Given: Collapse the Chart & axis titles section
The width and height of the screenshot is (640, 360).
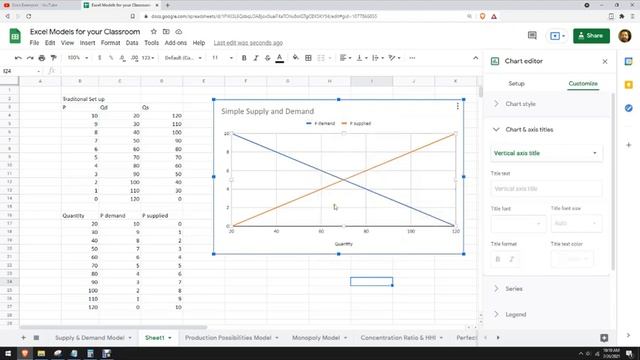Looking at the screenshot, I should point(547,129).
